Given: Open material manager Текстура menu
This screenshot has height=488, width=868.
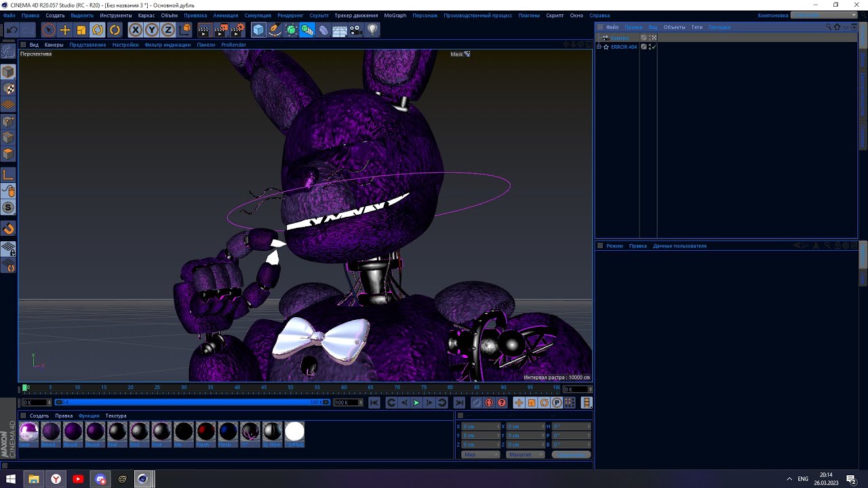Looking at the screenshot, I should 116,415.
